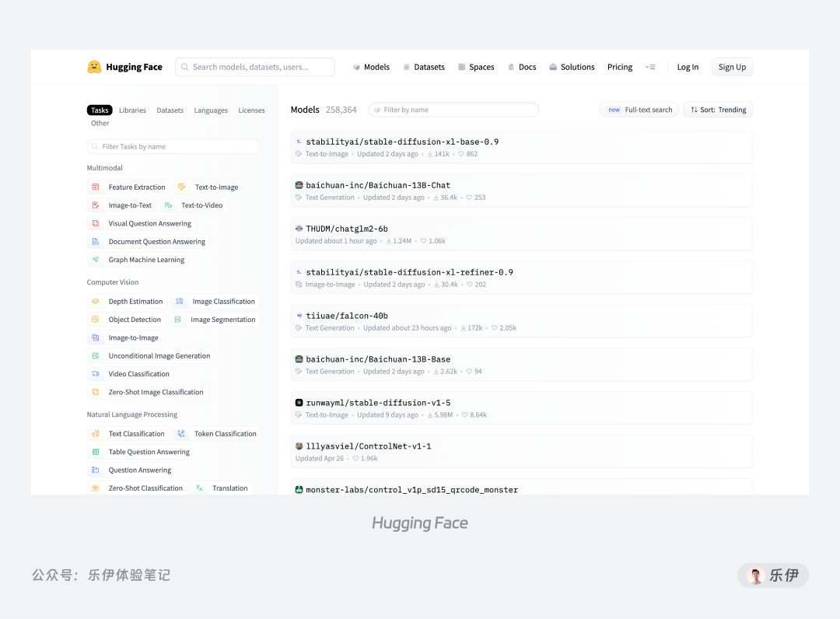Click the Image Segmentation task icon
Viewport: 840px width, 619px height.
point(177,320)
